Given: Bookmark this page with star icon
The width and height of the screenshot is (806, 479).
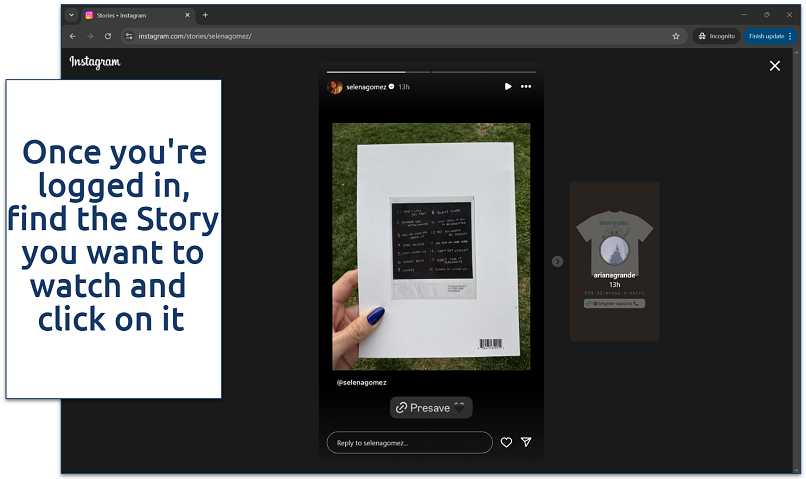Looking at the screenshot, I should (x=676, y=36).
